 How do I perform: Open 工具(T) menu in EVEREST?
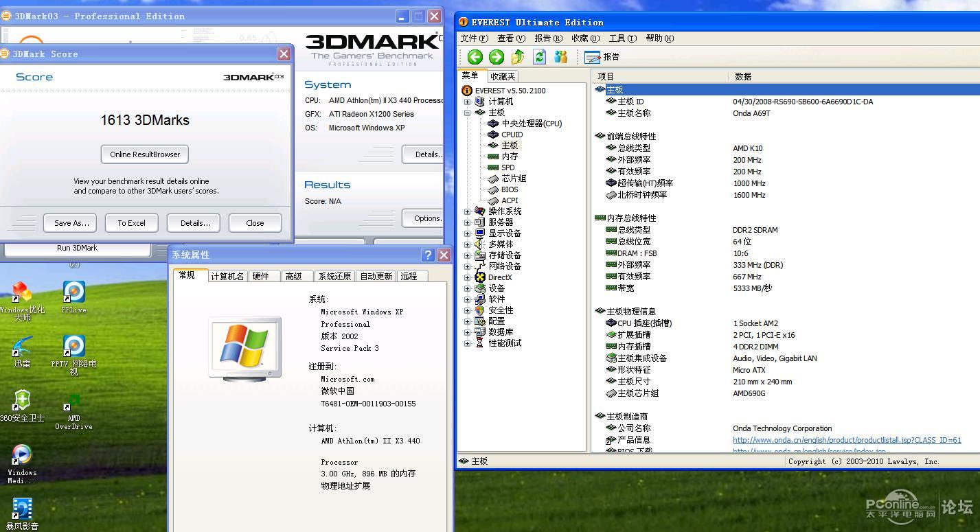[x=623, y=38]
